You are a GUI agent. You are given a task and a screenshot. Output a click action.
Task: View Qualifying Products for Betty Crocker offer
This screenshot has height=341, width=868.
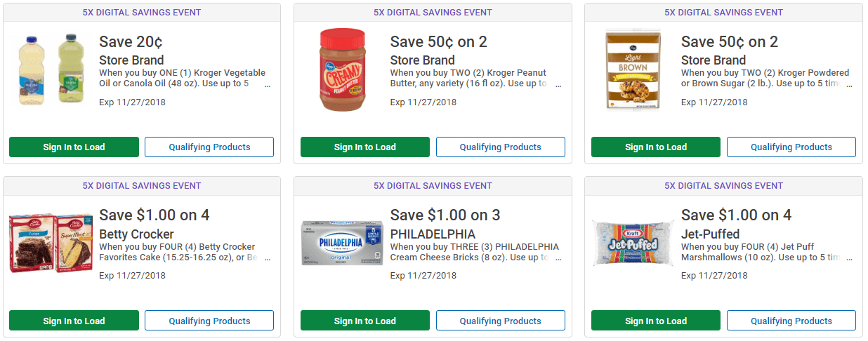[209, 321]
